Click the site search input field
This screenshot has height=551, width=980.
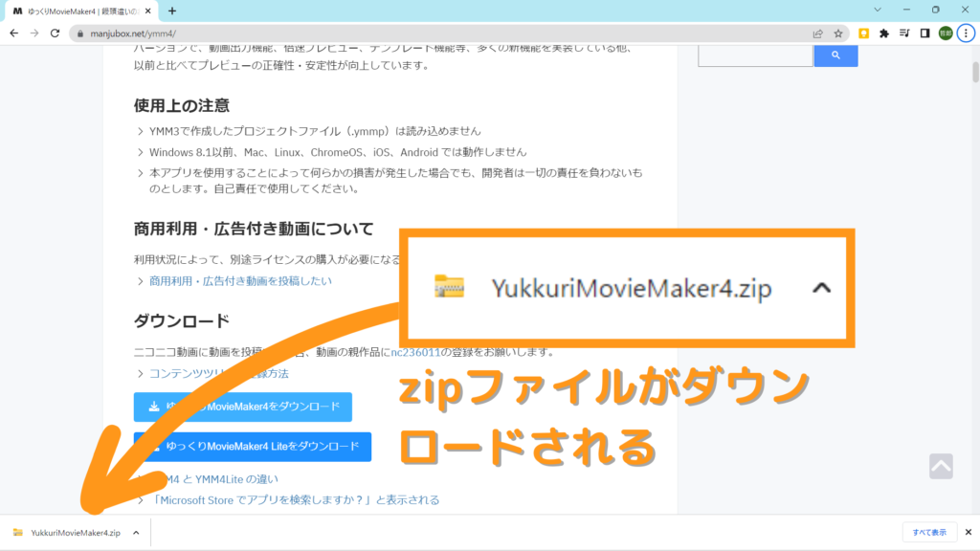(x=756, y=55)
